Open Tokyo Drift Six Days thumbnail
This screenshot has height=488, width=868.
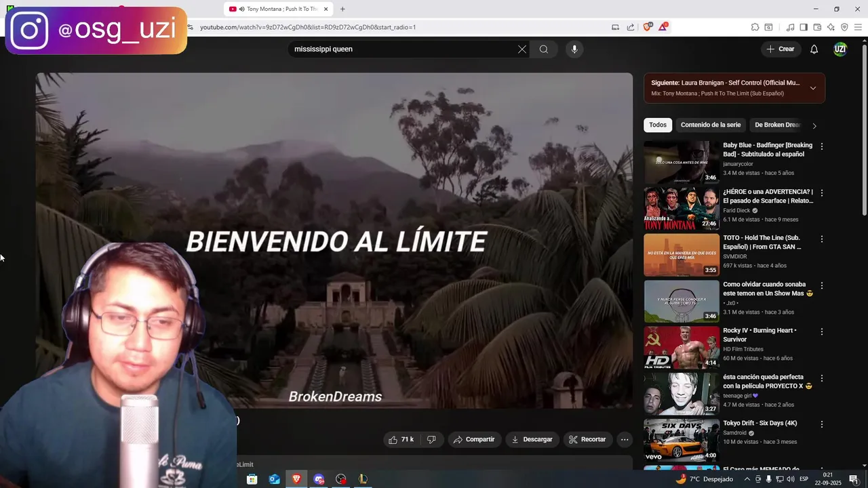tap(682, 441)
